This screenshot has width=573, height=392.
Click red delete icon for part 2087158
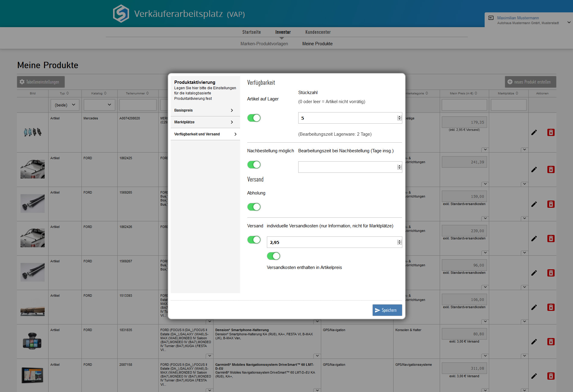(x=551, y=376)
